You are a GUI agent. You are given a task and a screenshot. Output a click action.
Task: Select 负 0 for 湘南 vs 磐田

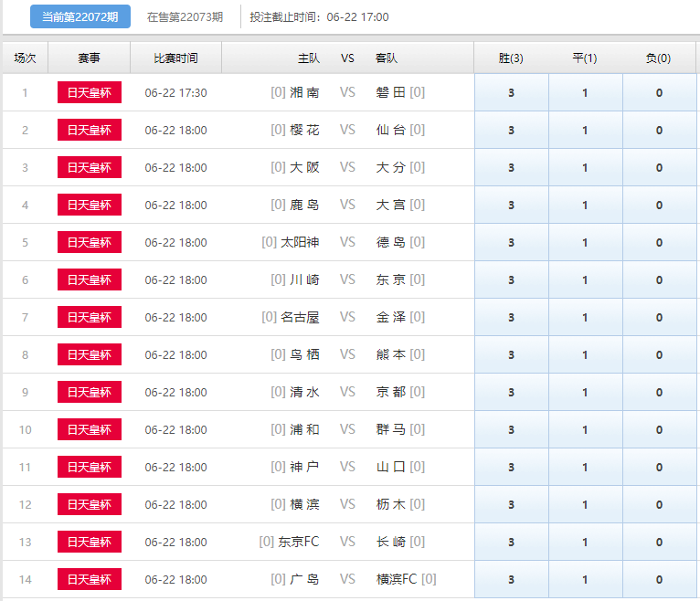coord(660,93)
